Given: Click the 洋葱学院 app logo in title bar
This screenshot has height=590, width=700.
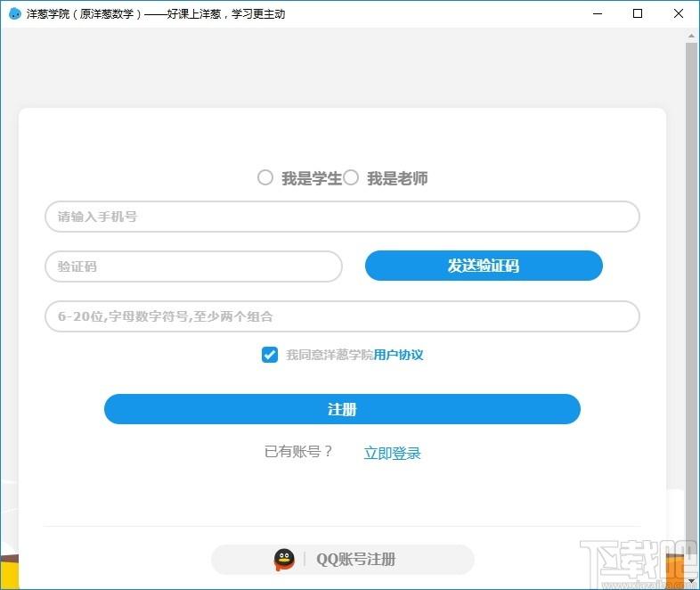Looking at the screenshot, I should coord(15,14).
